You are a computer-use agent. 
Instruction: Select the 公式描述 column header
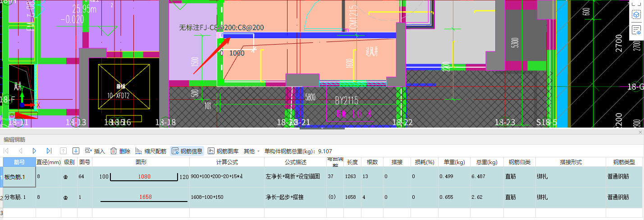(295, 162)
